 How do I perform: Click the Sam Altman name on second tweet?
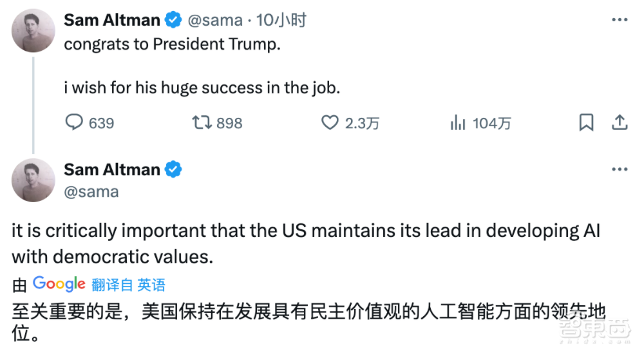[111, 170]
